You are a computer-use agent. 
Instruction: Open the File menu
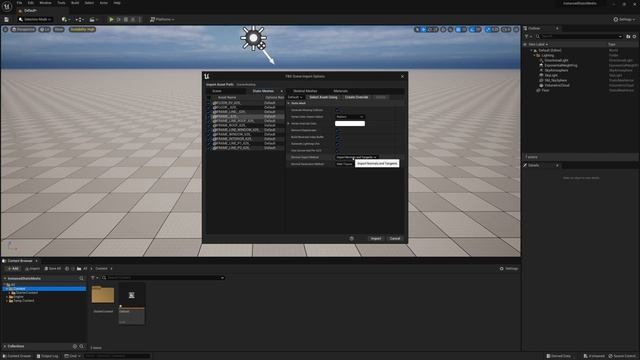19,3
